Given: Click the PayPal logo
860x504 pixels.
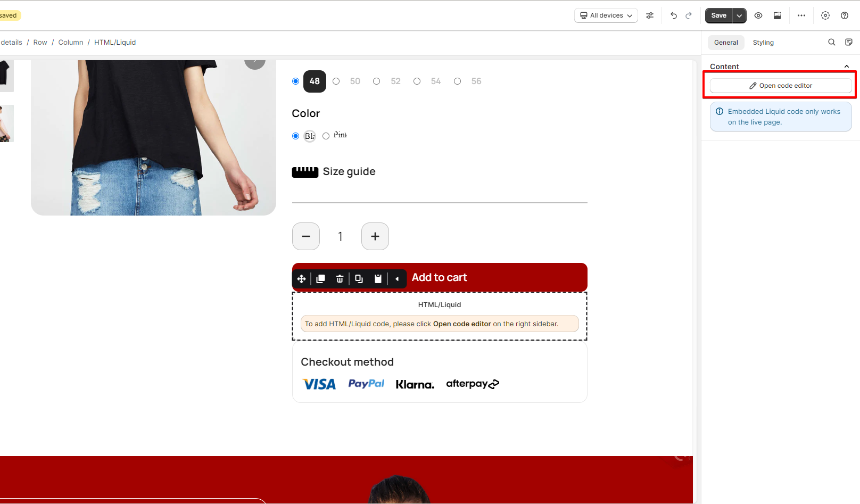Looking at the screenshot, I should [366, 384].
